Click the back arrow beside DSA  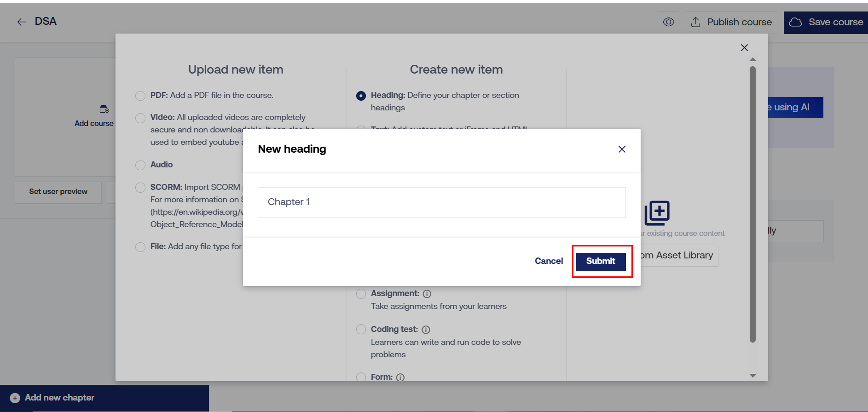pyautogui.click(x=22, y=22)
